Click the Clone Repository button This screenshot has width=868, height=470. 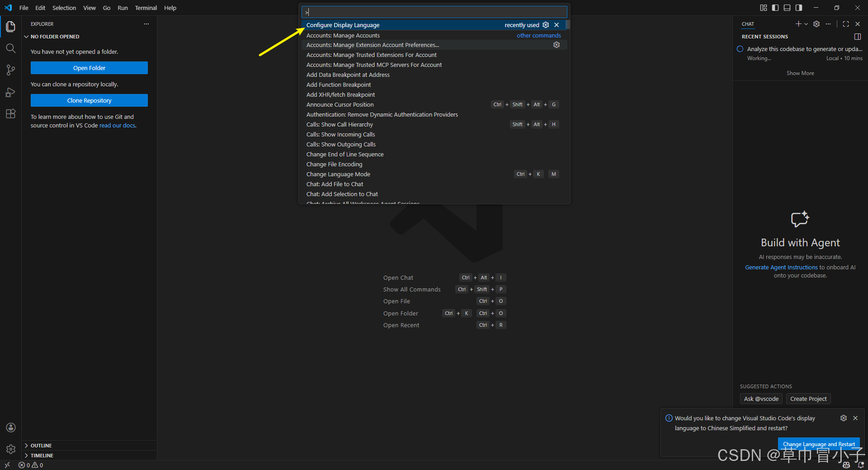(x=89, y=100)
